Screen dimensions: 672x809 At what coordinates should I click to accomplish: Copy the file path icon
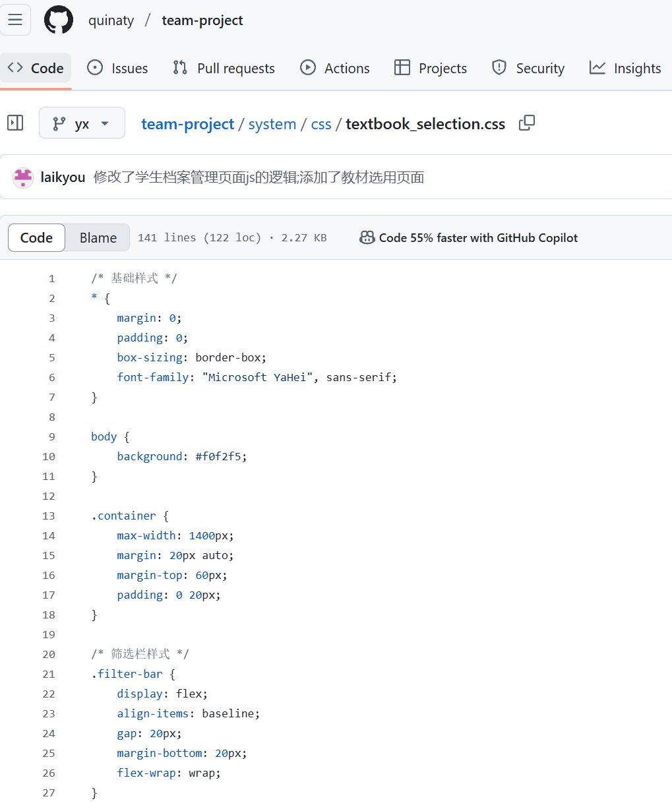tap(527, 123)
